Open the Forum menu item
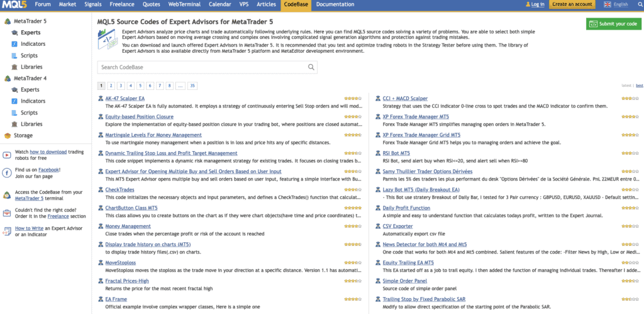 click(43, 4)
